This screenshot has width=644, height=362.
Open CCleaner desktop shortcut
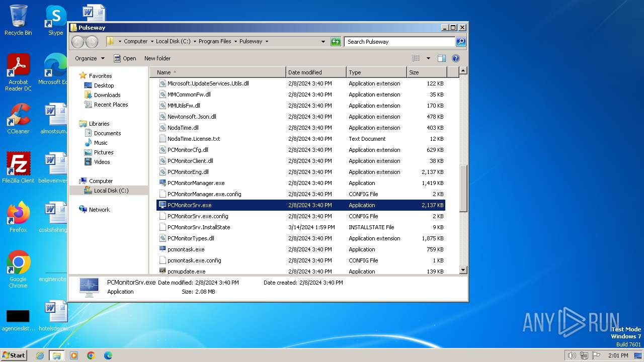tap(18, 119)
